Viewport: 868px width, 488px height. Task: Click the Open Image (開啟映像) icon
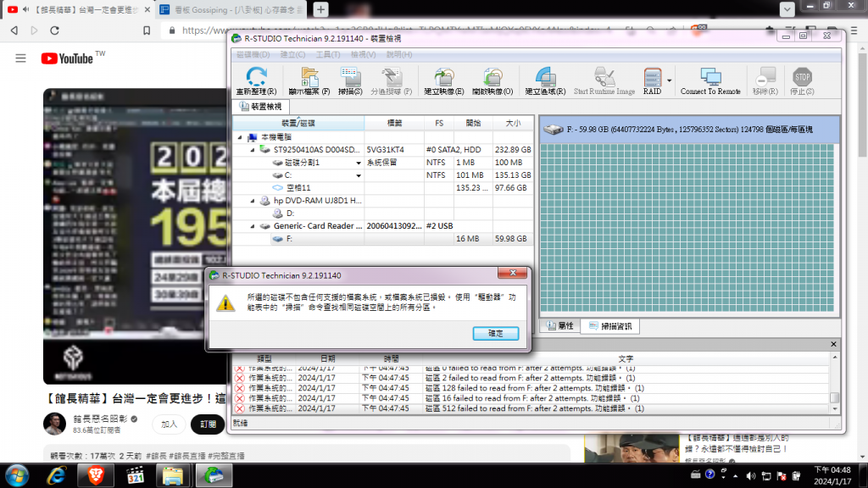(x=492, y=80)
